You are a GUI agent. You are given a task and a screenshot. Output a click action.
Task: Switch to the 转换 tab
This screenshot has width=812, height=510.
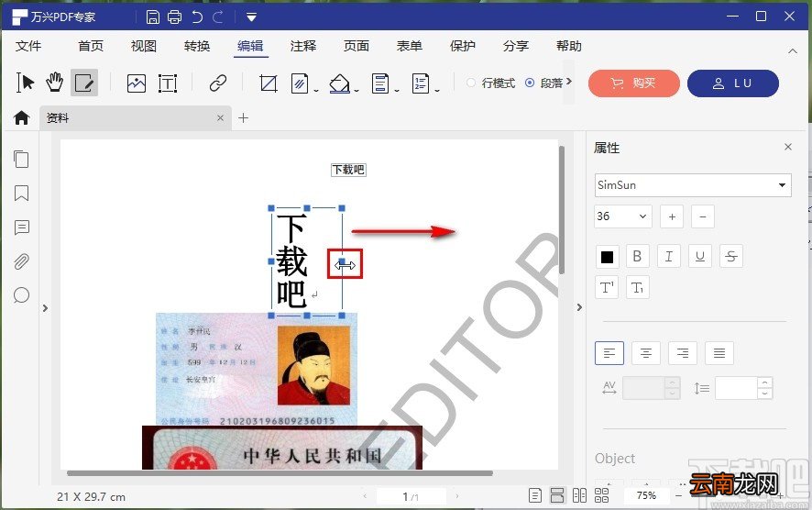[197, 46]
